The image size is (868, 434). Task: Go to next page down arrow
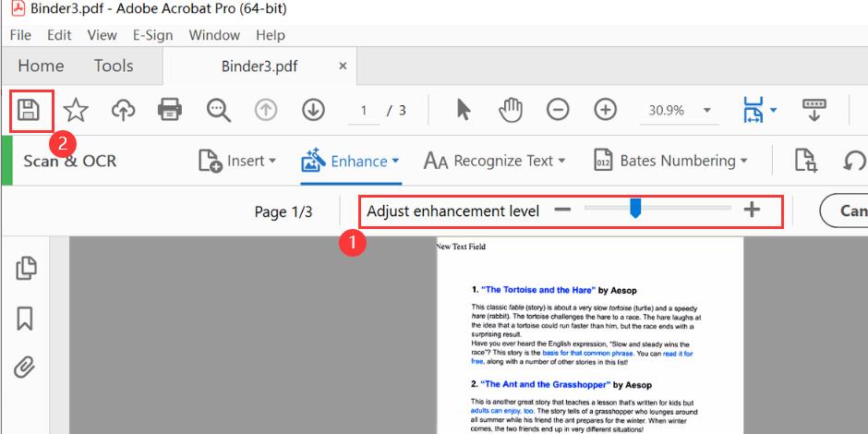click(x=313, y=110)
